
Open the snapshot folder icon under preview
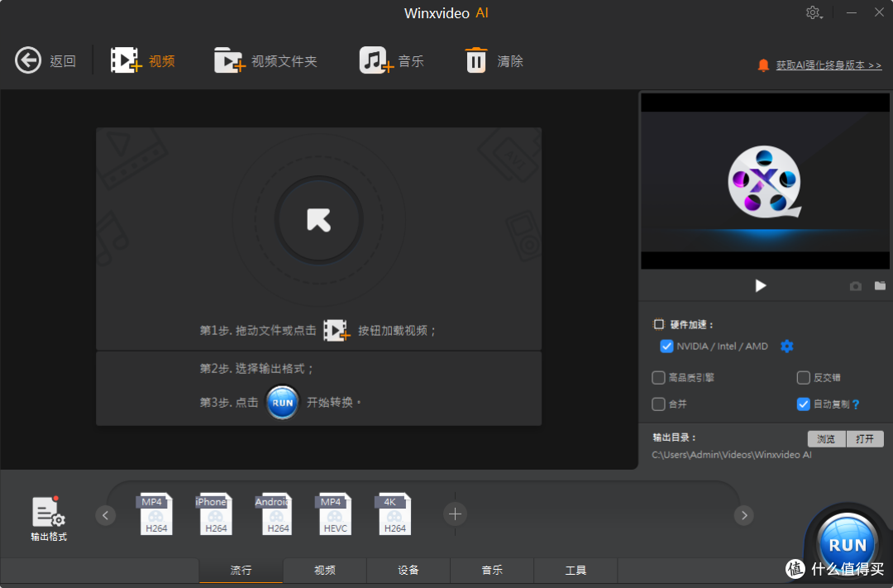pyautogui.click(x=880, y=285)
